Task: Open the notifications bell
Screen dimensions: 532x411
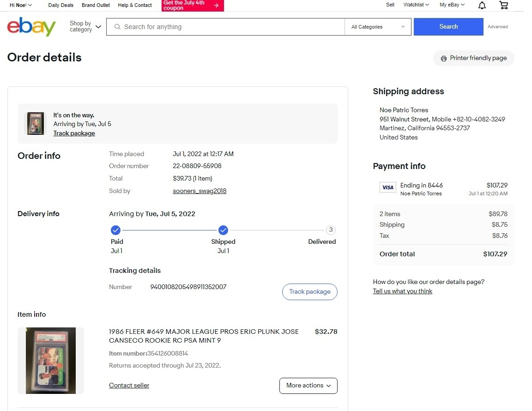Action: pyautogui.click(x=482, y=5)
